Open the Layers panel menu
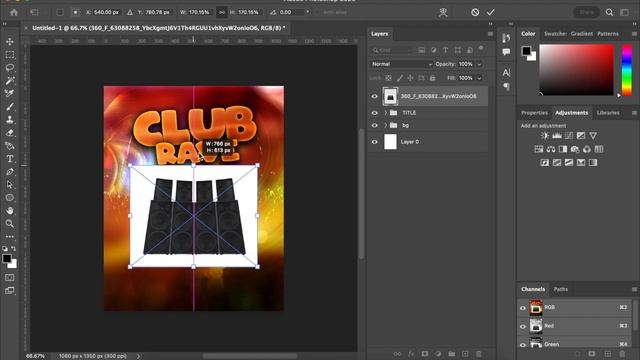The height and width of the screenshot is (360, 640). 490,34
